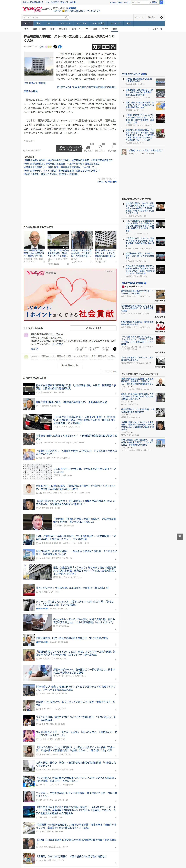
Task: Open related article 同僚職員に性的暴行か
Action: (x=60, y=167)
